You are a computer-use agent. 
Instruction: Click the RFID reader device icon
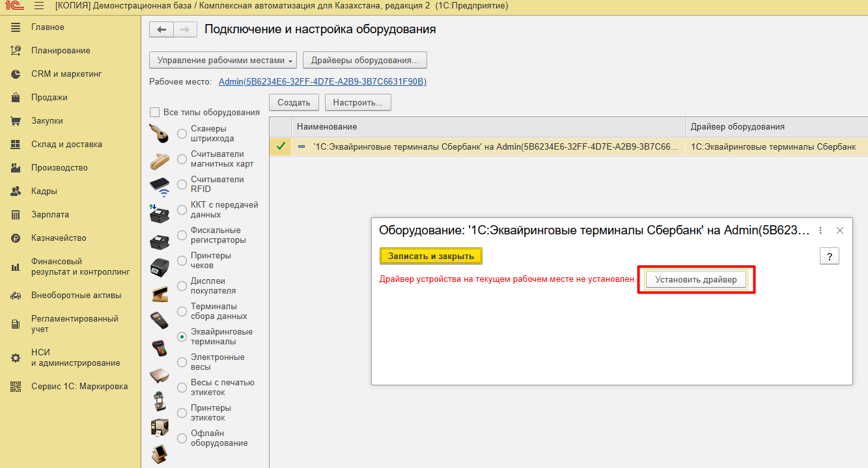[x=160, y=186]
